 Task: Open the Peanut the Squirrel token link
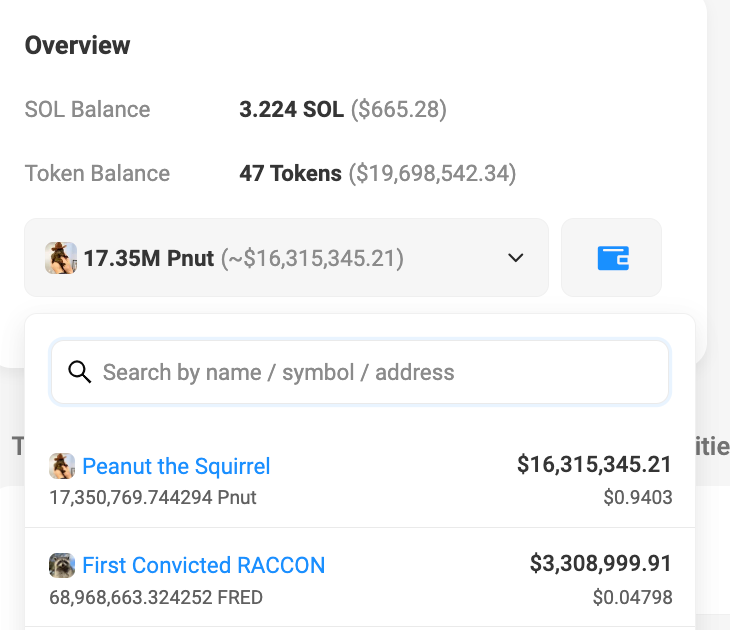coord(176,466)
